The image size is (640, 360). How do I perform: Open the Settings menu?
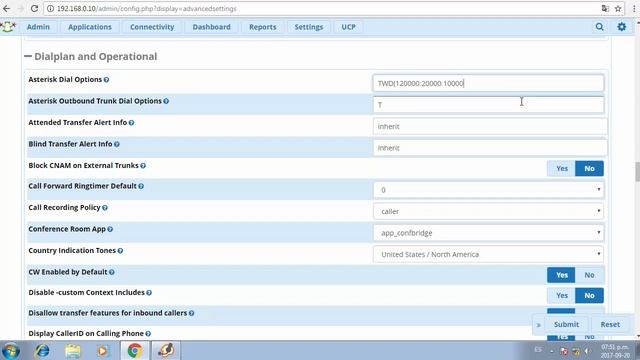309,27
